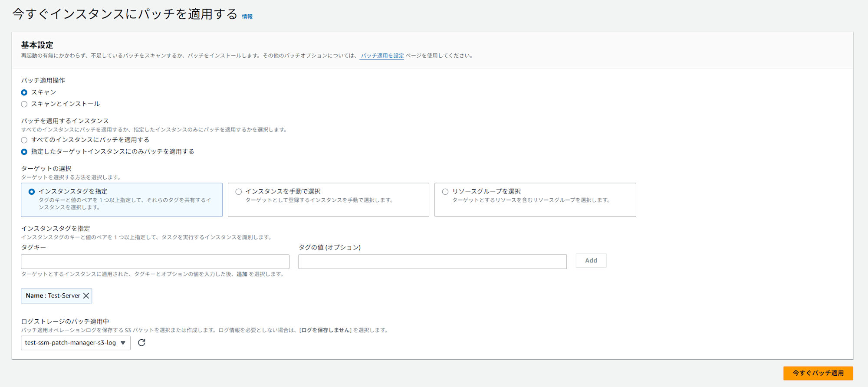The height and width of the screenshot is (387, 868).
Task: Click the 今すぐインスタンスにパッチを適用する page title
Action: [125, 14]
